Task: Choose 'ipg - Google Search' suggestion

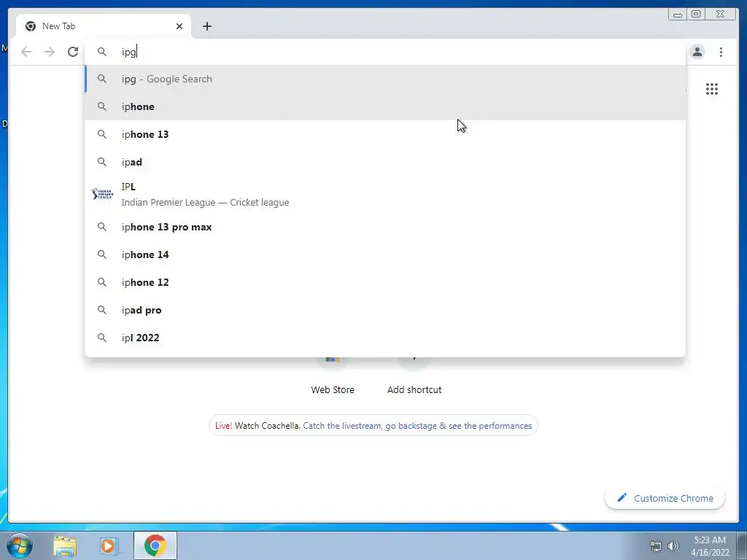Action: [385, 79]
